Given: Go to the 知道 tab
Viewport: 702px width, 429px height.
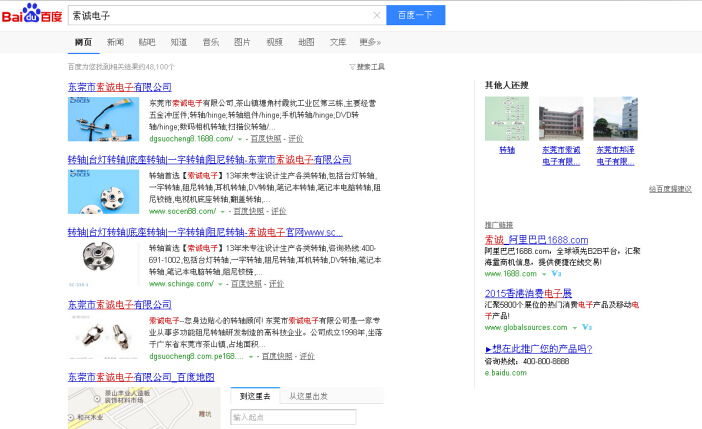Looking at the screenshot, I should [x=179, y=42].
